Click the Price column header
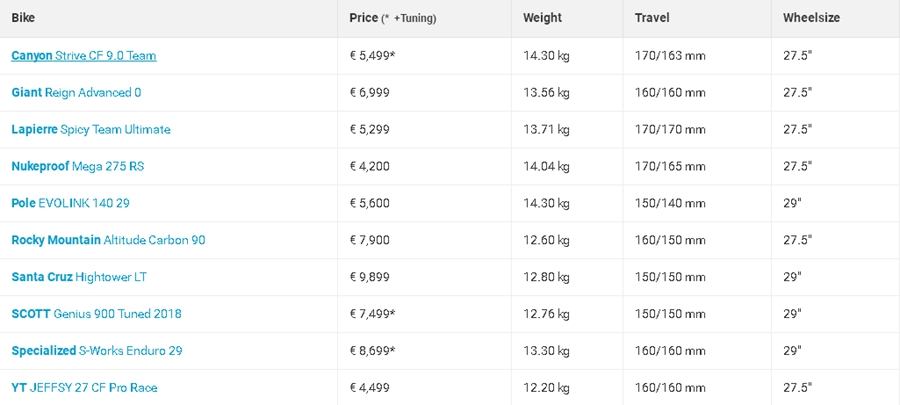The width and height of the screenshot is (900, 405). [x=393, y=18]
